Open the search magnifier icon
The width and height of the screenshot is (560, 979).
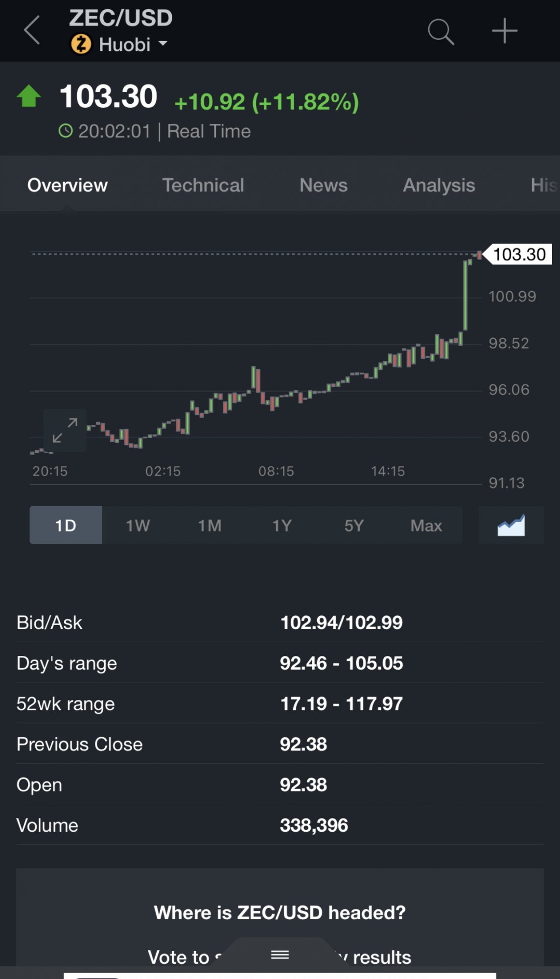(441, 32)
